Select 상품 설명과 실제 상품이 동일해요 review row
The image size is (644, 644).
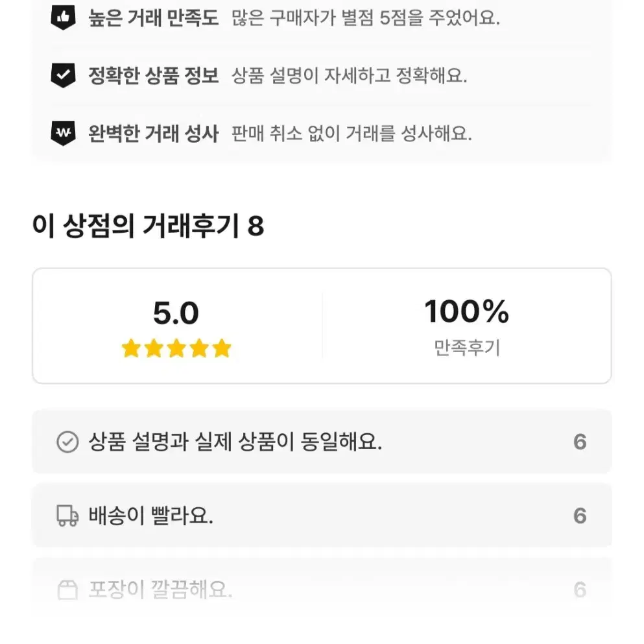pyautogui.click(x=322, y=442)
